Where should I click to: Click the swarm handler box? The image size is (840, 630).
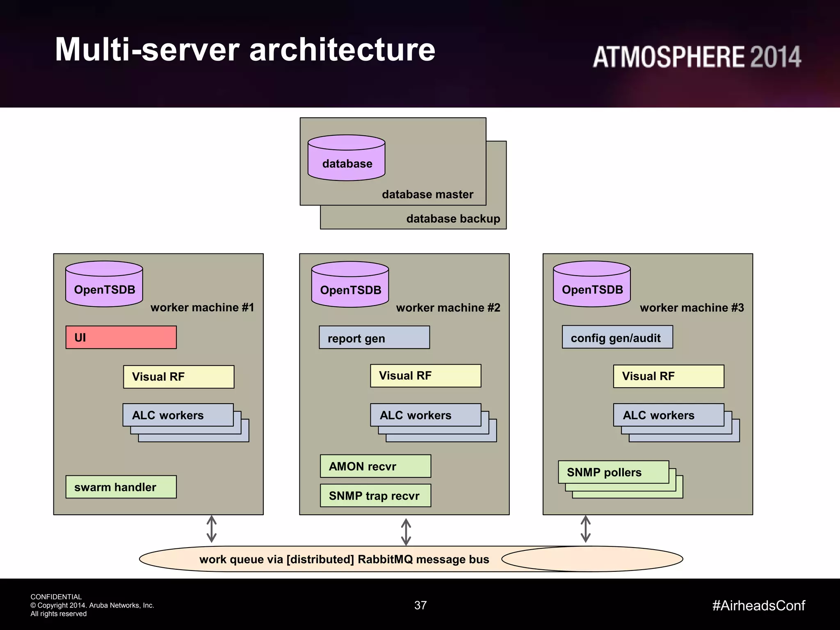[x=121, y=487]
